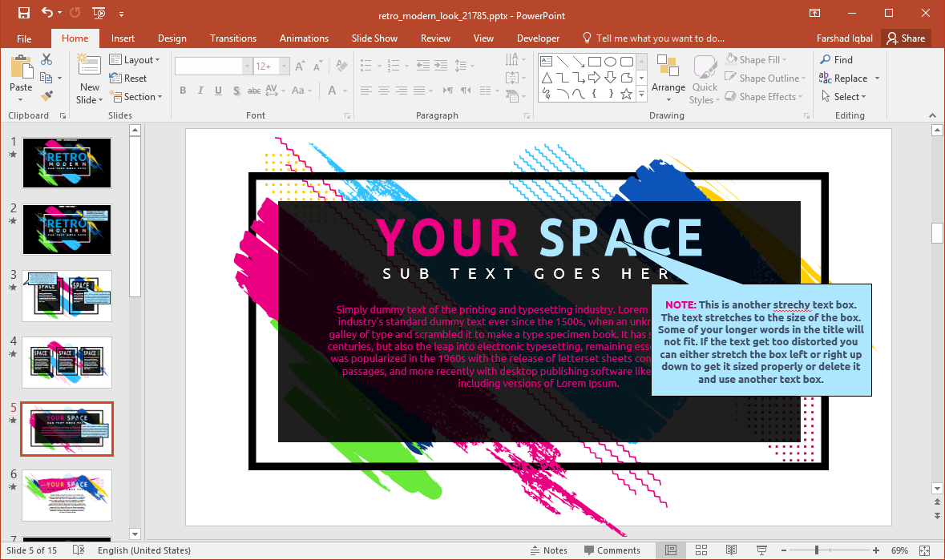Click the zoom out minus button
945x560 pixels.
783,550
